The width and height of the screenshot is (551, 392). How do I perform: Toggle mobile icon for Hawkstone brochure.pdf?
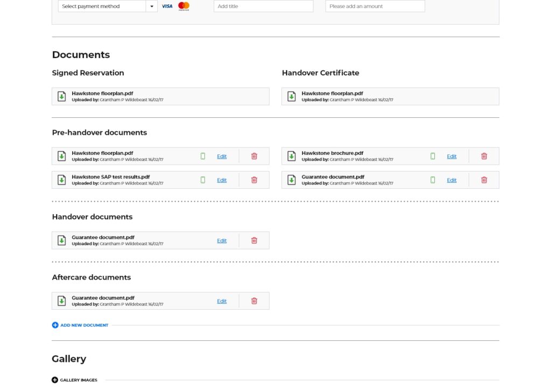[x=433, y=156]
